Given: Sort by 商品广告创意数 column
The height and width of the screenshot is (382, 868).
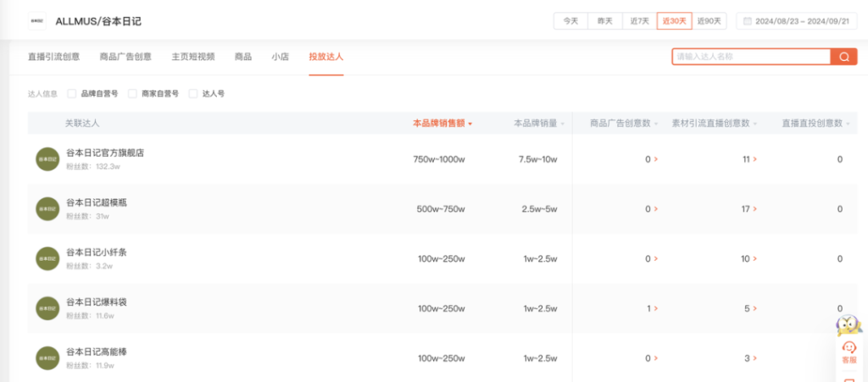Looking at the screenshot, I should click(x=625, y=124).
